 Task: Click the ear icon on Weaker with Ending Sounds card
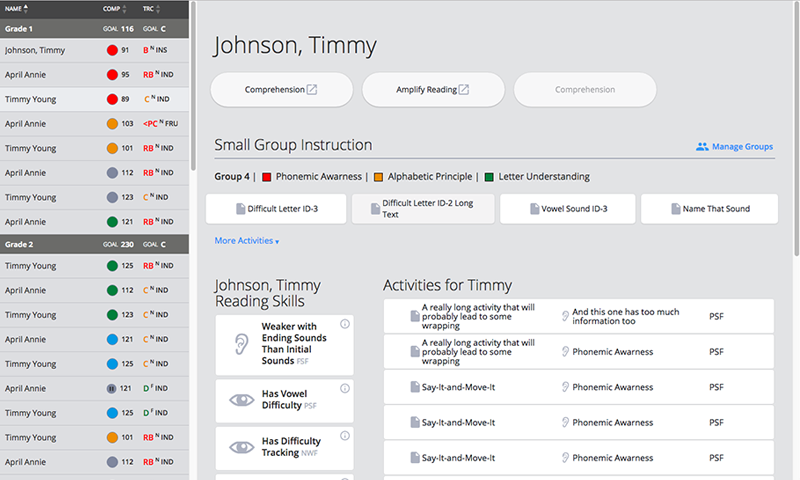tap(241, 345)
